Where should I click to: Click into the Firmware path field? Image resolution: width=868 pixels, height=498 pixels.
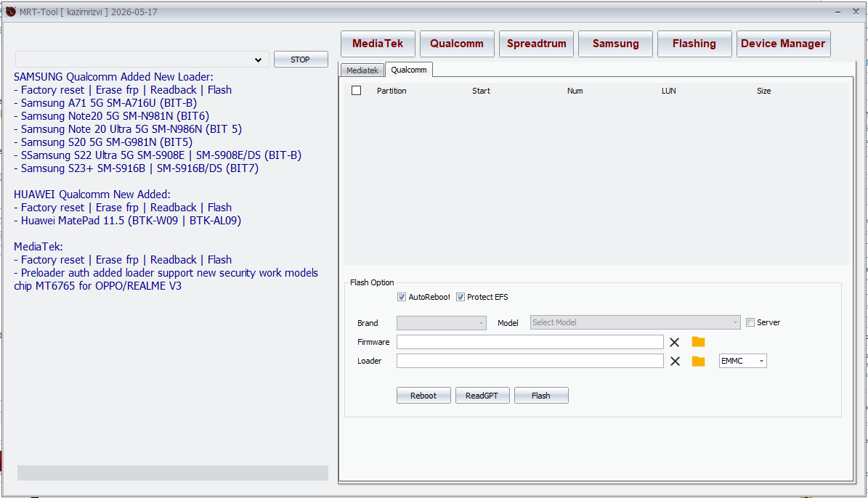pyautogui.click(x=530, y=342)
